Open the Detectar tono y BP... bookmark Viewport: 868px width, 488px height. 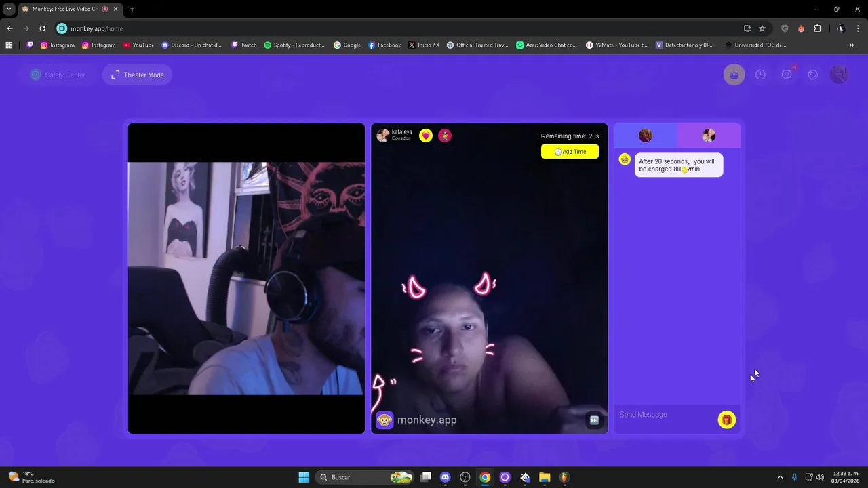pos(685,45)
